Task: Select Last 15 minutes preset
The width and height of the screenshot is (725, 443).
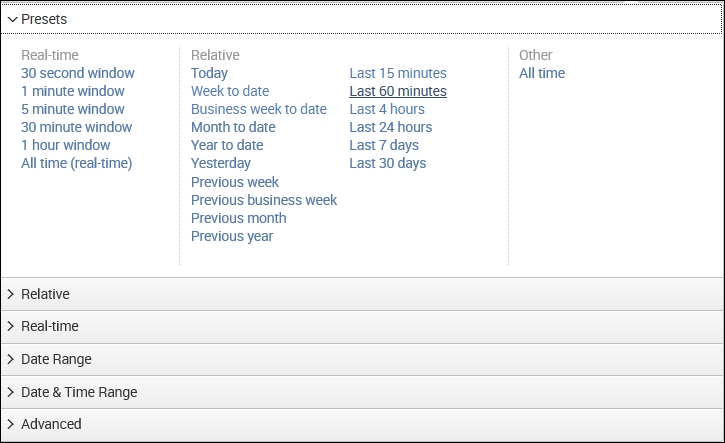Action: coord(398,73)
